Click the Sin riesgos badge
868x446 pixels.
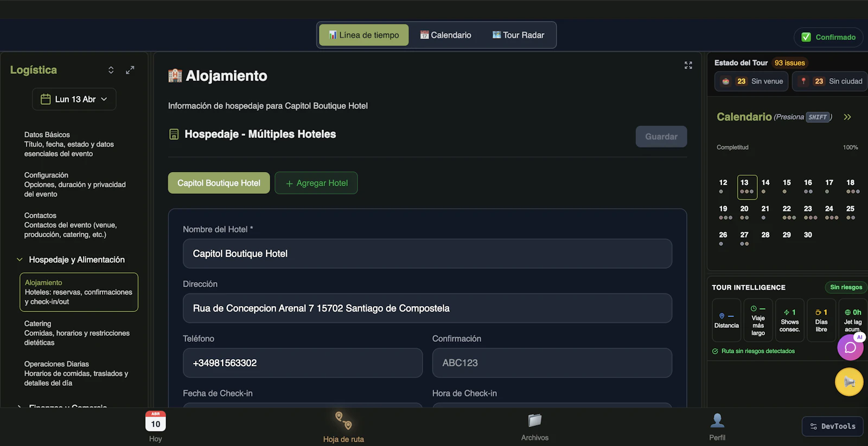(846, 288)
